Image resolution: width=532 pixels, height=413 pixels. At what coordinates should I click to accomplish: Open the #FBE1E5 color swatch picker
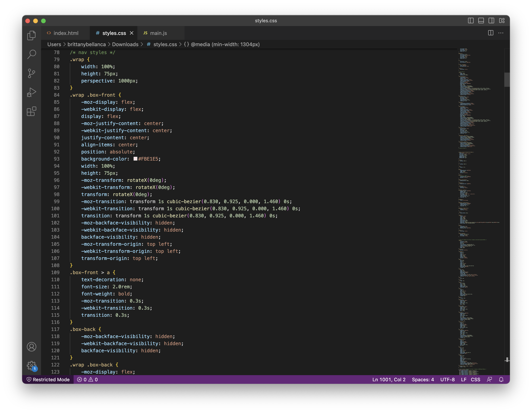click(x=135, y=159)
